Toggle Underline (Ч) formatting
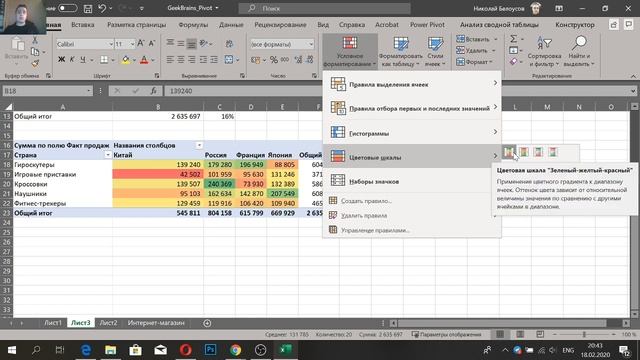The image size is (640, 360). [83, 60]
